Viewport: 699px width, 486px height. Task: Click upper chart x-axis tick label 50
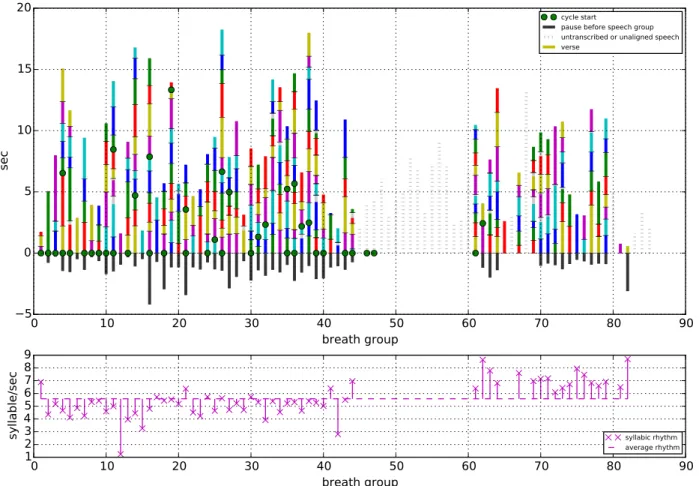click(396, 324)
